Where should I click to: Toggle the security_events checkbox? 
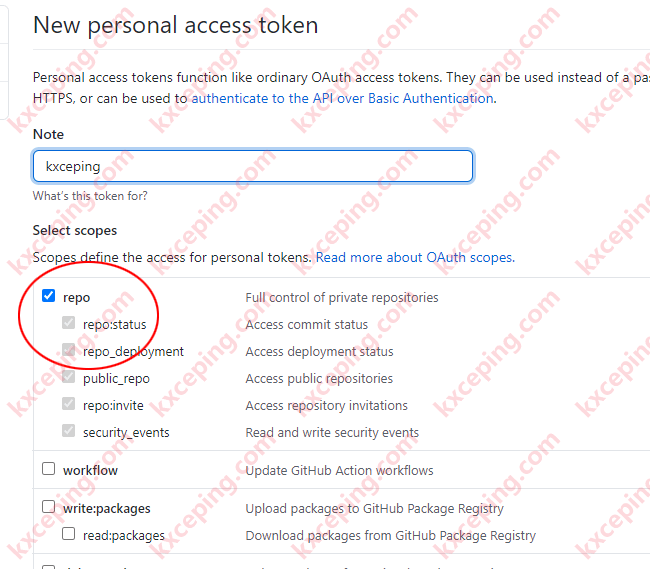(68, 431)
